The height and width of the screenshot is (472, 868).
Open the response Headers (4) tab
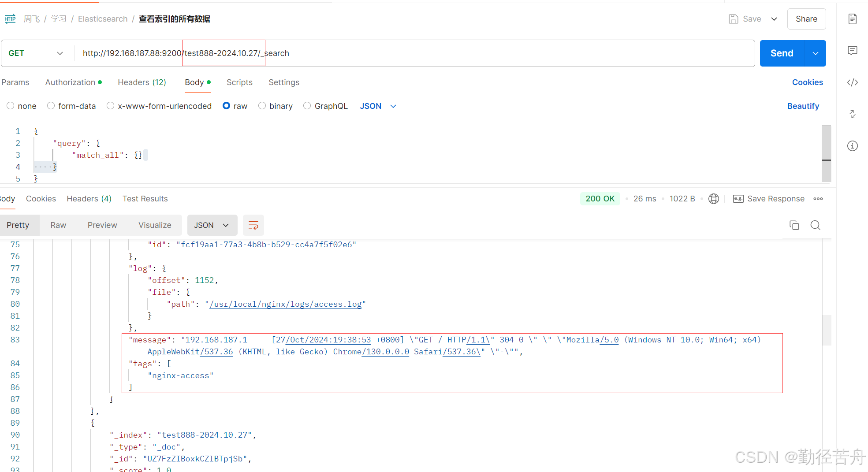[89, 199]
